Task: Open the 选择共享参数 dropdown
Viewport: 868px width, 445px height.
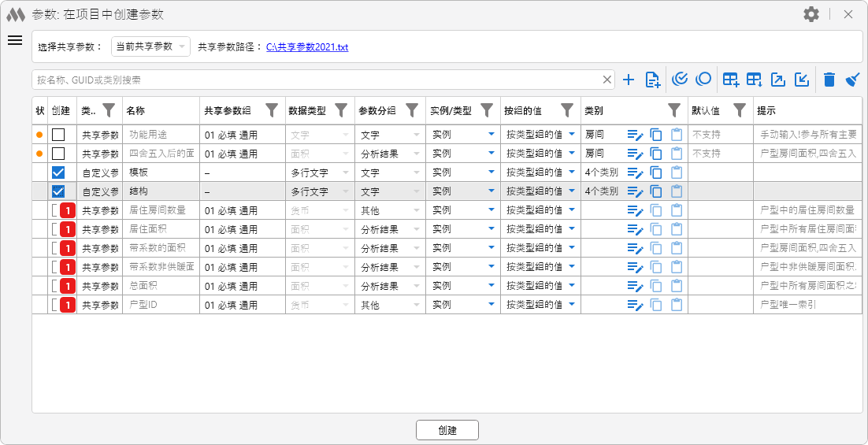Action: click(150, 46)
